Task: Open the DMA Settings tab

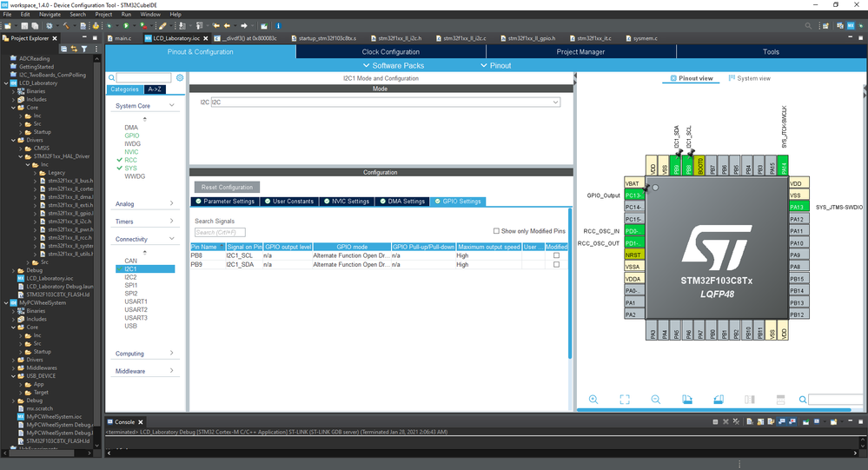Action: click(x=402, y=202)
